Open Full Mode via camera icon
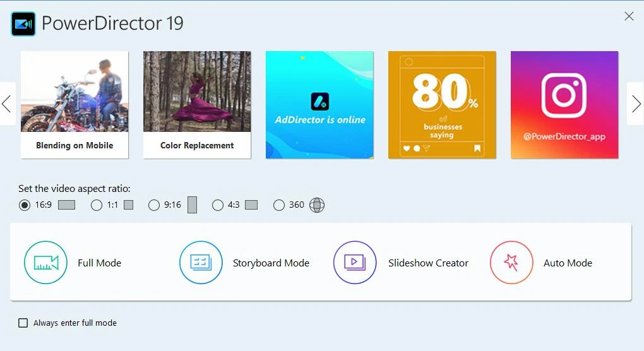Viewport: 644px width, 351px height. pos(45,263)
